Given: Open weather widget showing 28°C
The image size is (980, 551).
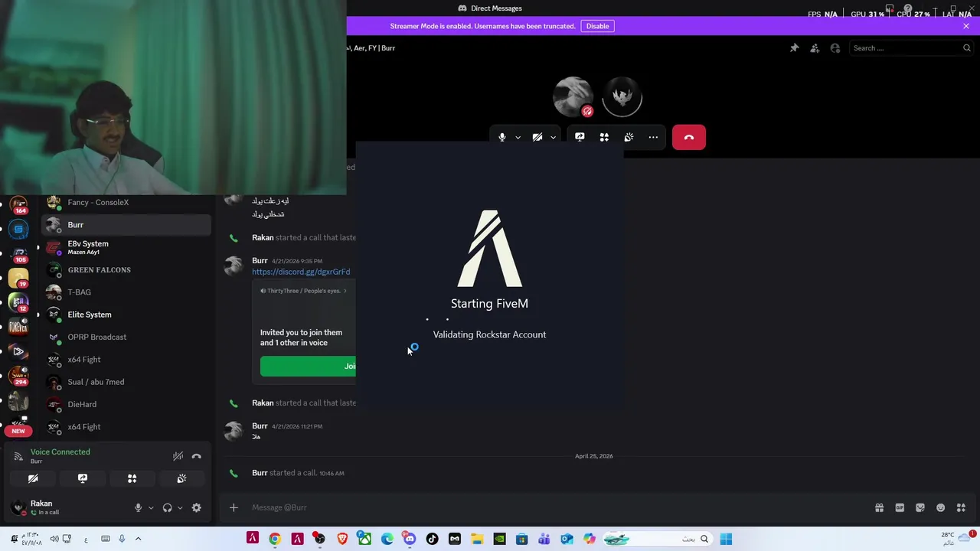Looking at the screenshot, I should [955, 539].
